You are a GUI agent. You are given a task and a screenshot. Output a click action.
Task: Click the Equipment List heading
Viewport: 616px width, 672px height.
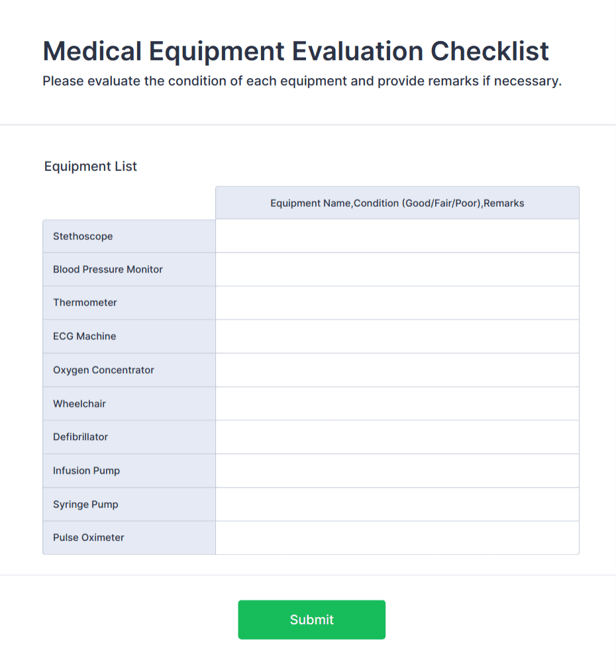tap(90, 166)
